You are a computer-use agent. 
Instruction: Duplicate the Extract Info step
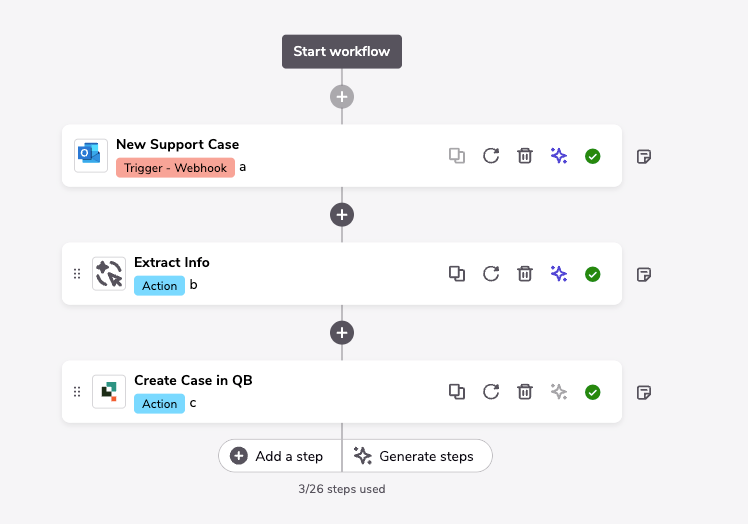pyautogui.click(x=457, y=273)
